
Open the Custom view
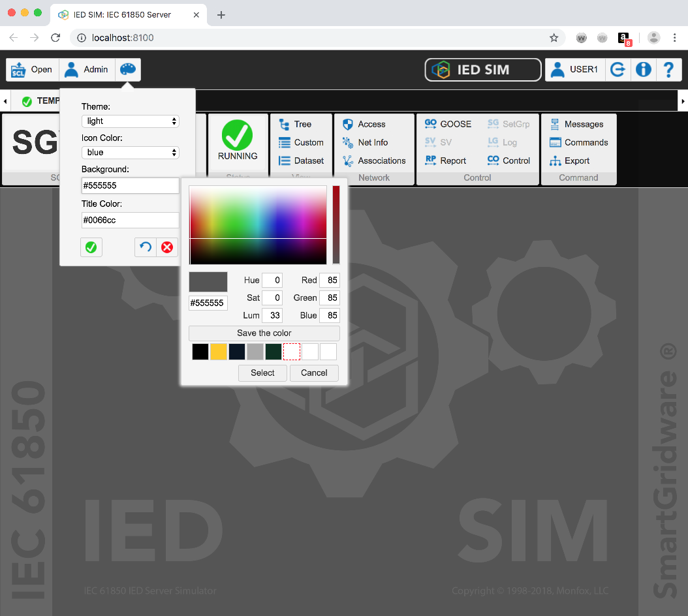coord(301,143)
